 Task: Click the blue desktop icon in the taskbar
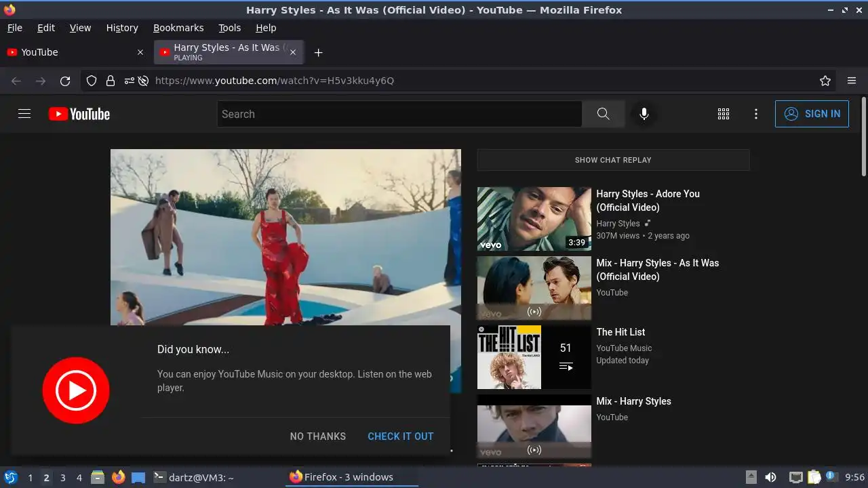tap(138, 477)
